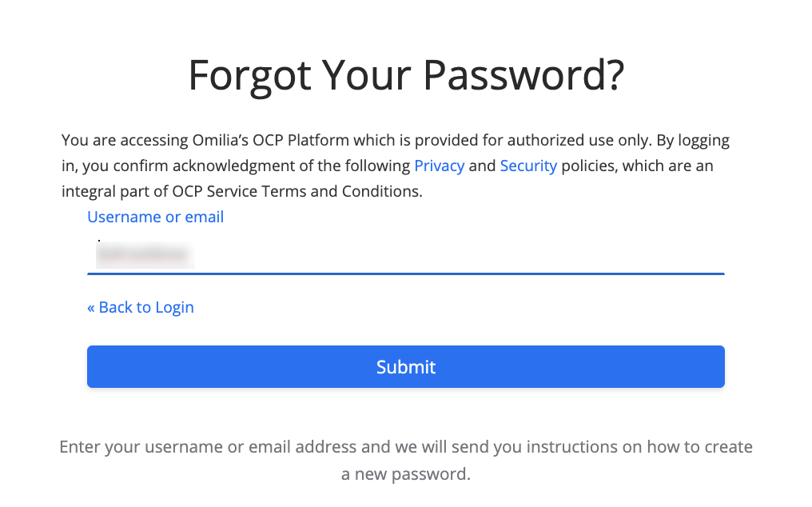Click the OCP Service Terms paragraph text
The height and width of the screenshot is (507, 812).
[240, 191]
